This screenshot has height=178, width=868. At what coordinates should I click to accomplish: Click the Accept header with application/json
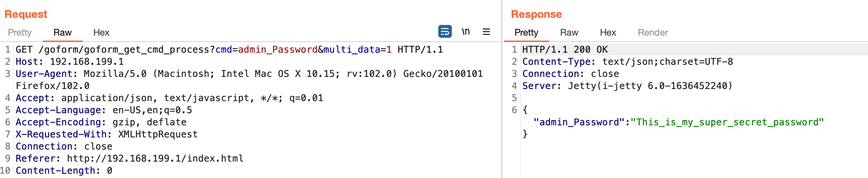tap(169, 98)
